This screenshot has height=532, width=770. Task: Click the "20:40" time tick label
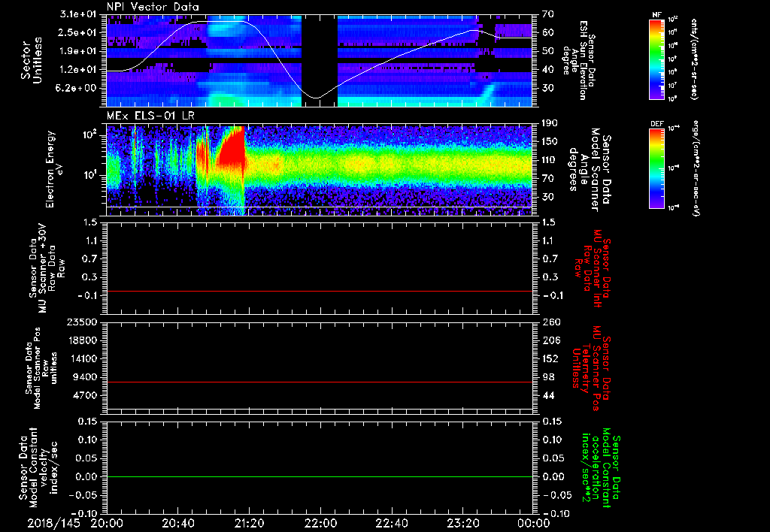point(177,523)
